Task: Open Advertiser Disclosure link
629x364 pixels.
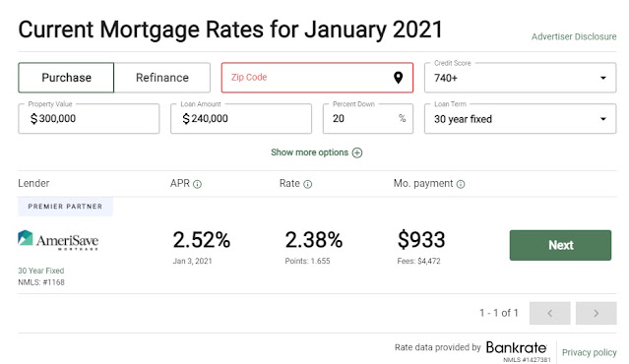Action: (574, 36)
